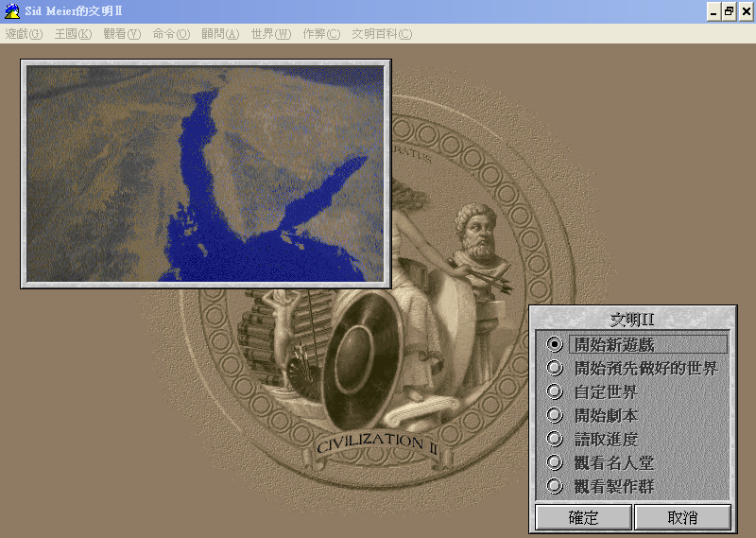Open the 文明百科 Civilopedia menu
Image resolution: width=756 pixels, height=538 pixels.
[x=382, y=34]
